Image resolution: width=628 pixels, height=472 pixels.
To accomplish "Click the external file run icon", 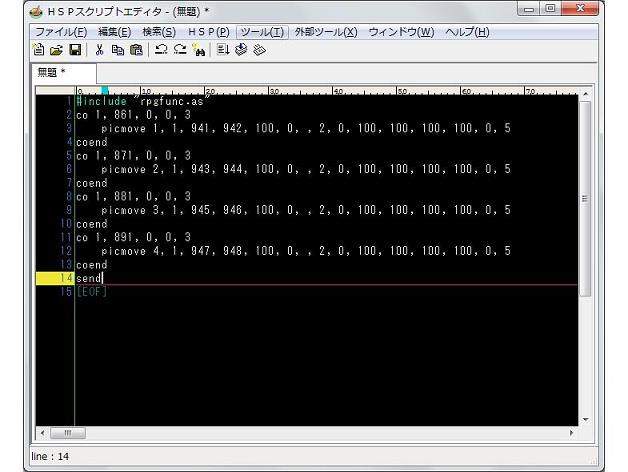I will (x=260, y=50).
